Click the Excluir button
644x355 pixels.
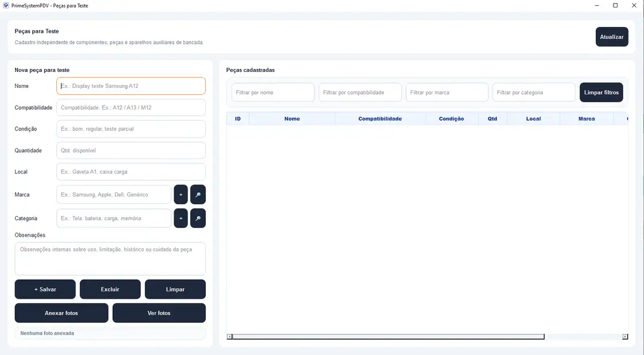(110, 290)
